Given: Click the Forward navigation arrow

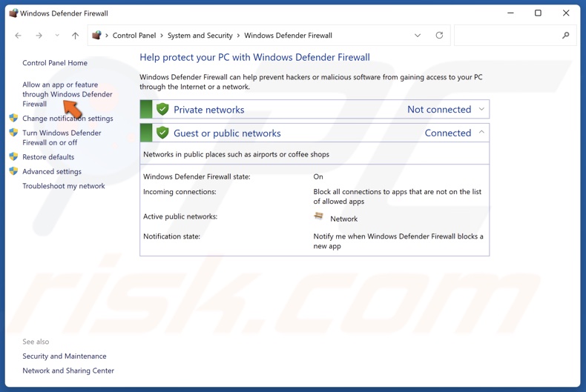Looking at the screenshot, I should tap(39, 36).
